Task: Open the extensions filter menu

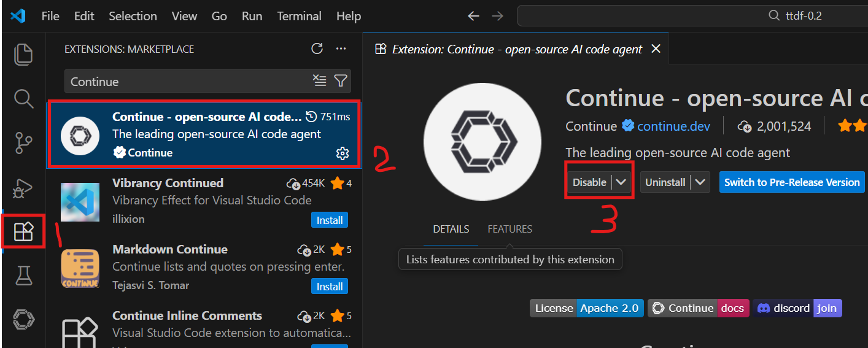Action: coord(341,80)
